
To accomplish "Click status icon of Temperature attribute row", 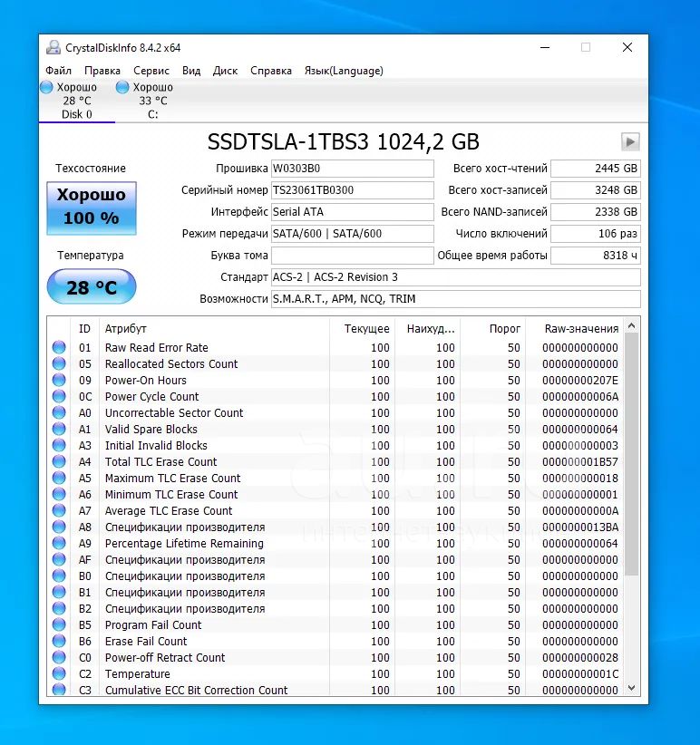I will pos(59,673).
